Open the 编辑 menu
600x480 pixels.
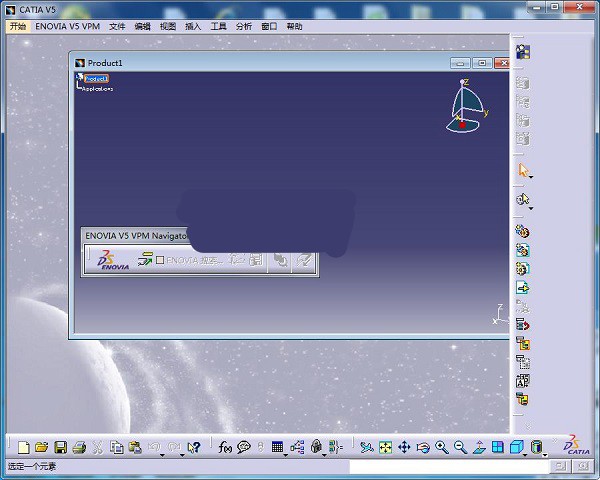pyautogui.click(x=142, y=26)
